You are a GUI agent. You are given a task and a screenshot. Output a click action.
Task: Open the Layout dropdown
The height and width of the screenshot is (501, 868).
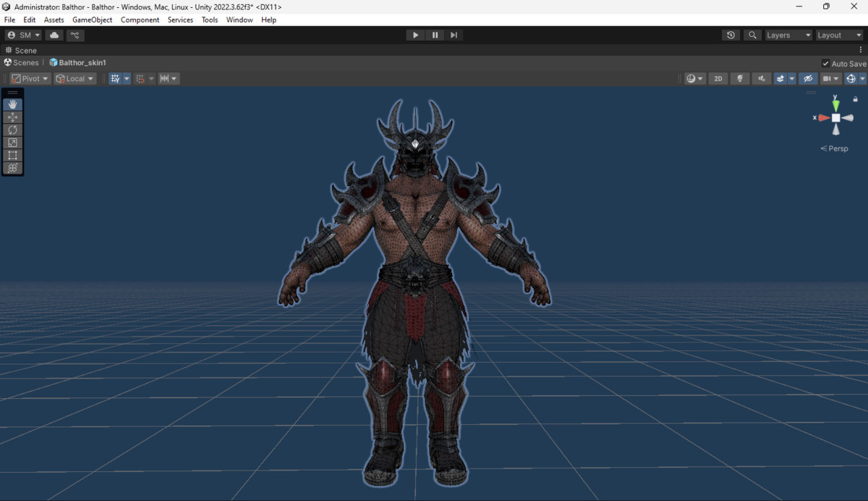click(839, 35)
